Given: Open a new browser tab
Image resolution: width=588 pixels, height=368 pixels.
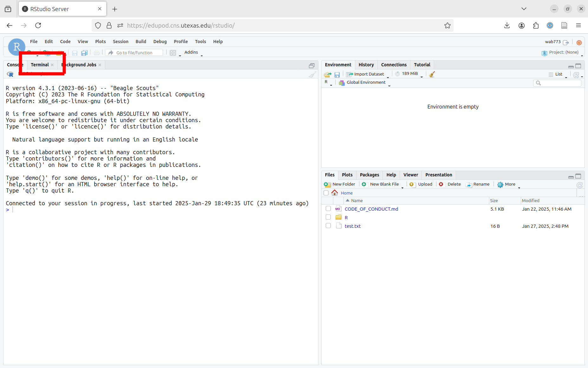Looking at the screenshot, I should click(115, 9).
